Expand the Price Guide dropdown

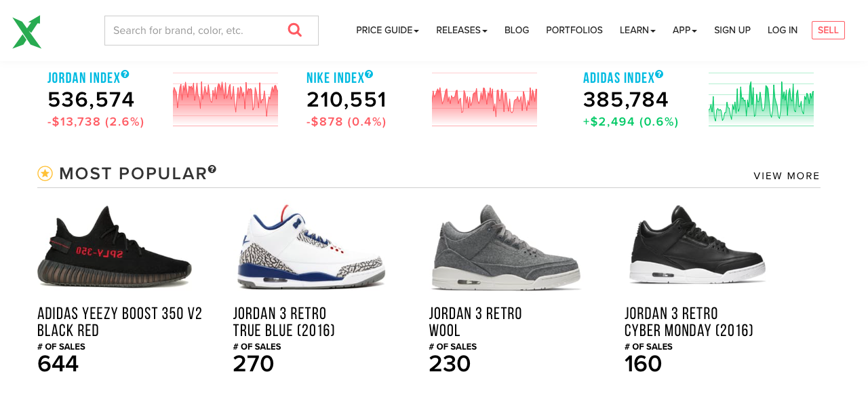point(387,31)
